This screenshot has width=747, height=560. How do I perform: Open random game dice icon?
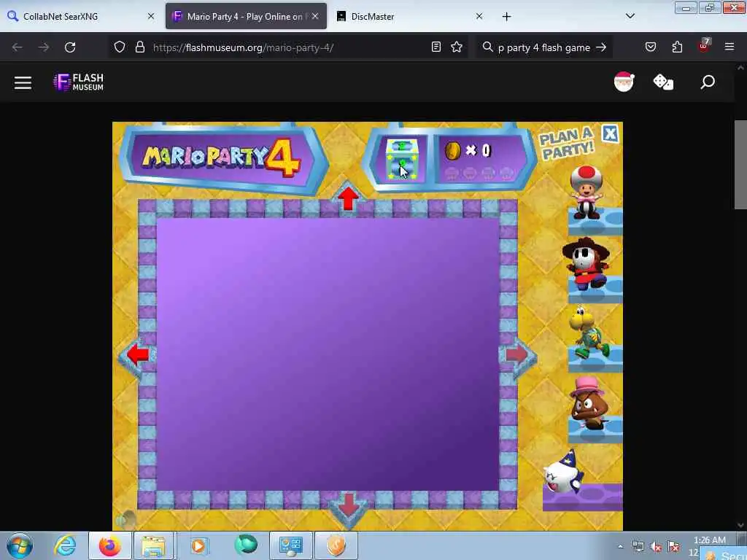[663, 82]
